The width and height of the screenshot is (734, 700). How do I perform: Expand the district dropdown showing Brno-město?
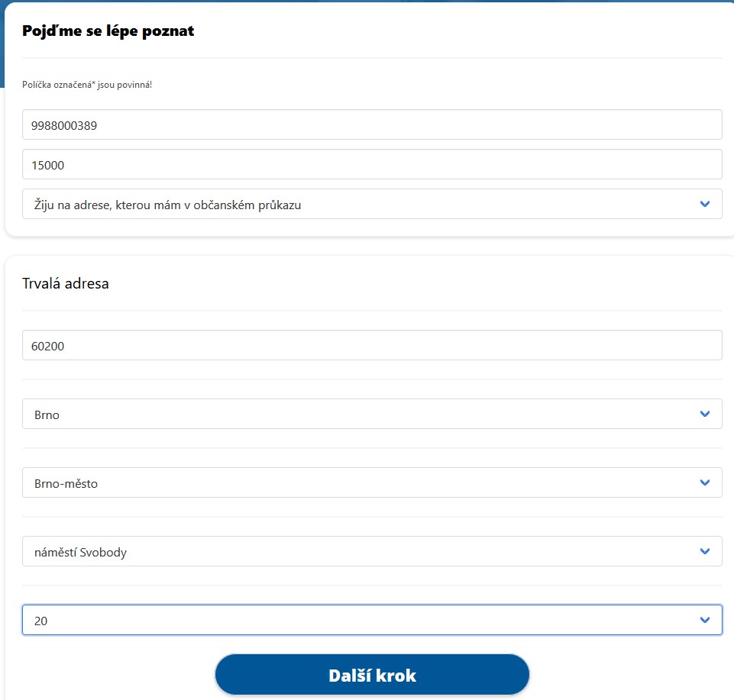point(372,482)
